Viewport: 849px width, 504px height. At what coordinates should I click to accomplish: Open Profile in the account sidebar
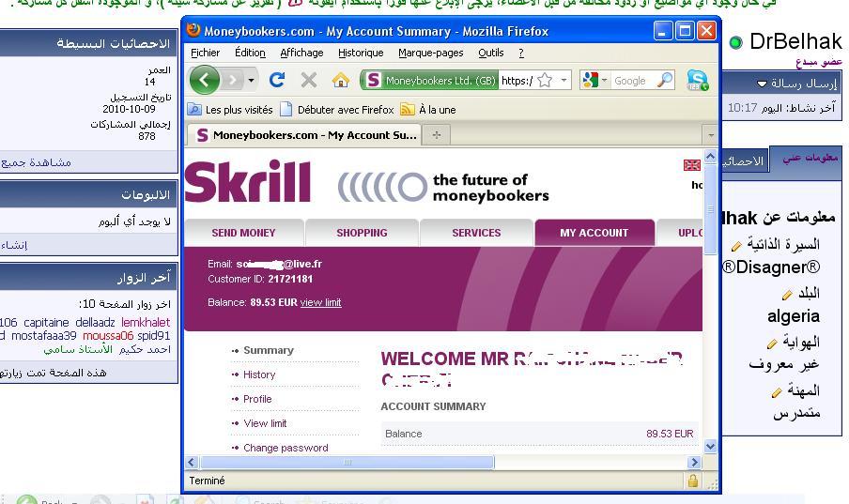point(257,399)
